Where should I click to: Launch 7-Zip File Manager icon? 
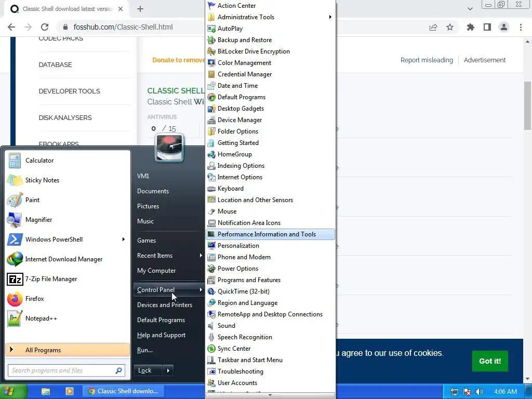click(x=15, y=279)
